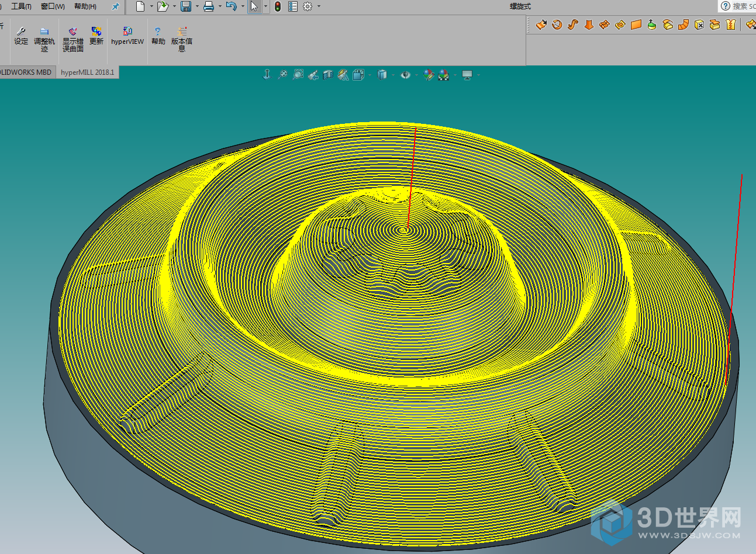Click the 版本信息 version info button
Image resolution: width=756 pixels, height=554 pixels.
(182, 39)
